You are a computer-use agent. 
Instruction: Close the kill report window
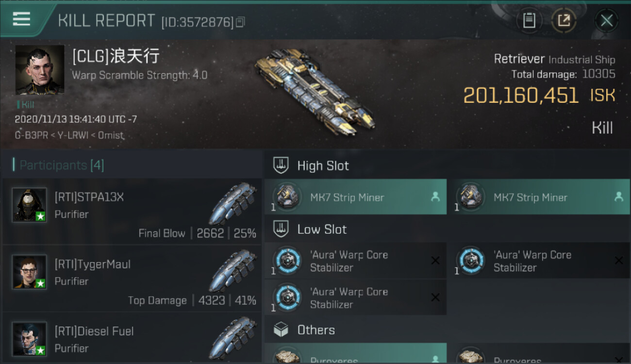606,21
